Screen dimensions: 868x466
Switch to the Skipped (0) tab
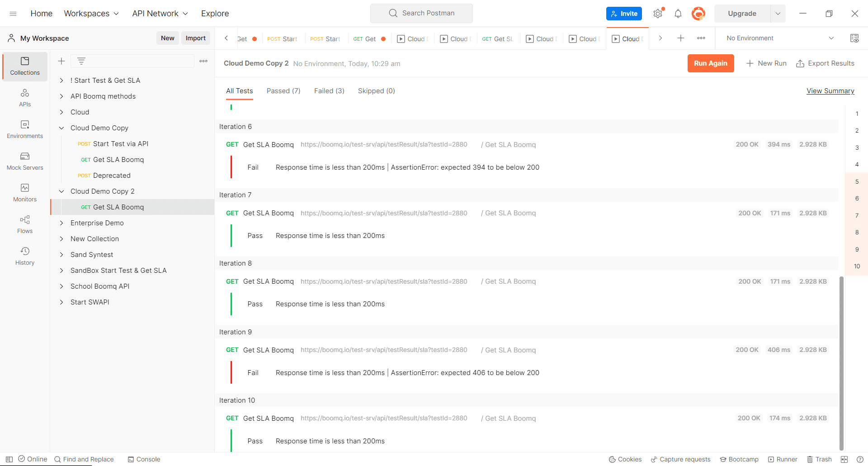[377, 91]
